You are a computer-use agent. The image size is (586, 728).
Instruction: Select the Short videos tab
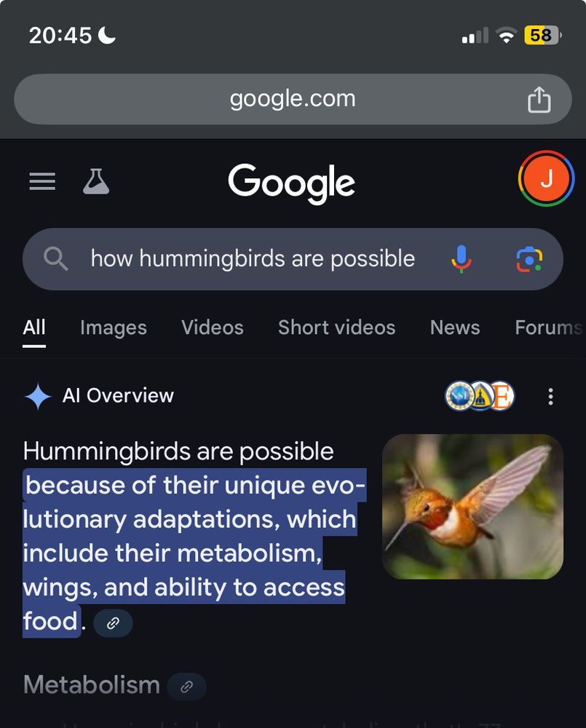tap(336, 328)
